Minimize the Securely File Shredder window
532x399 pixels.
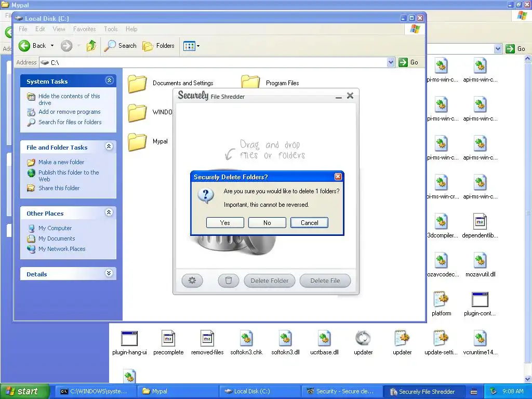coord(338,97)
